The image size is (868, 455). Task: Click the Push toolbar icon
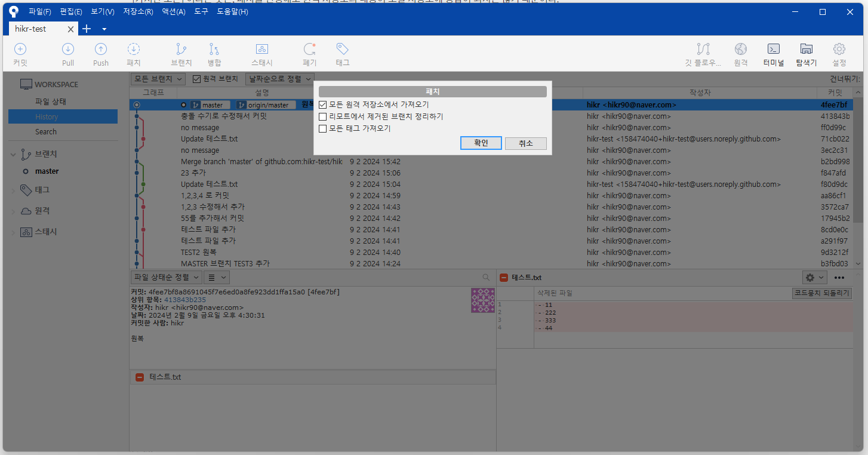click(x=101, y=54)
